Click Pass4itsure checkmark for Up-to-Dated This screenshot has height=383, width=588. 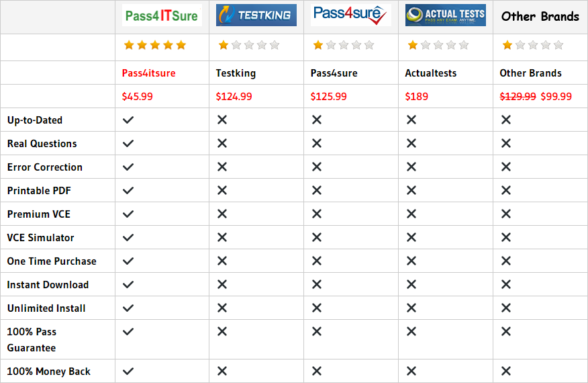(128, 120)
